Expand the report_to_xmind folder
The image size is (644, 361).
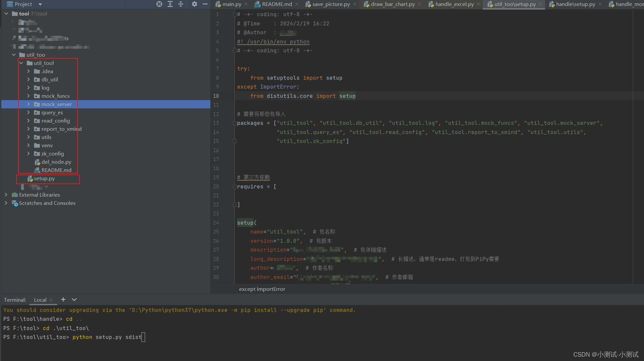[x=28, y=129]
